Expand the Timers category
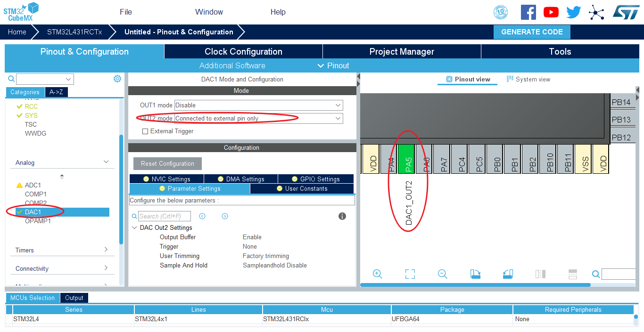 tap(106, 250)
